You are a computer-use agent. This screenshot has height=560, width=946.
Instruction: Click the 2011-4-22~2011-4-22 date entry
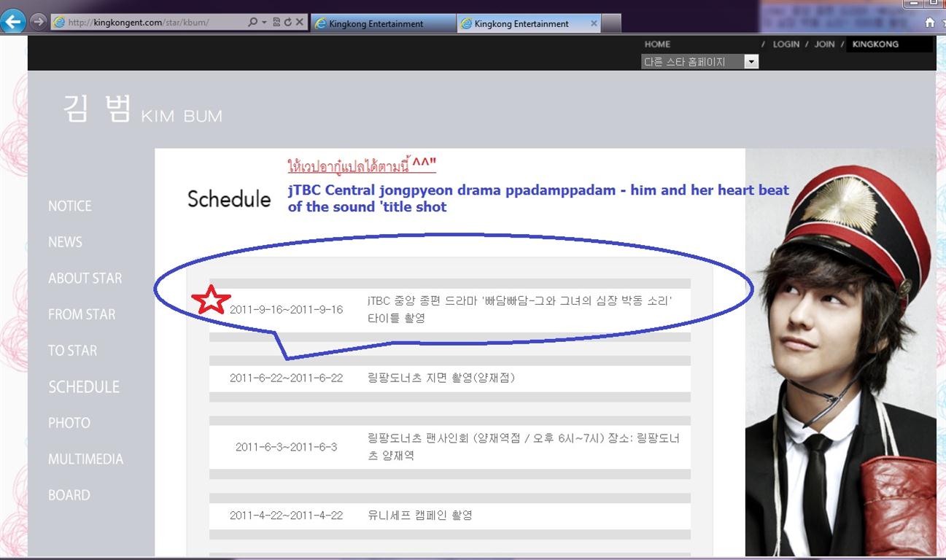click(286, 516)
